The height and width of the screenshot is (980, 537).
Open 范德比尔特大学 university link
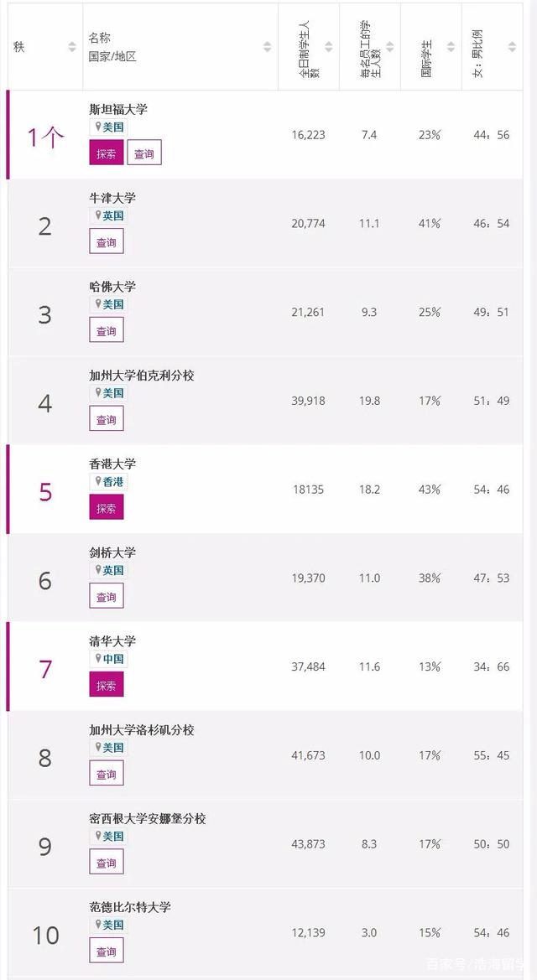click(x=130, y=907)
